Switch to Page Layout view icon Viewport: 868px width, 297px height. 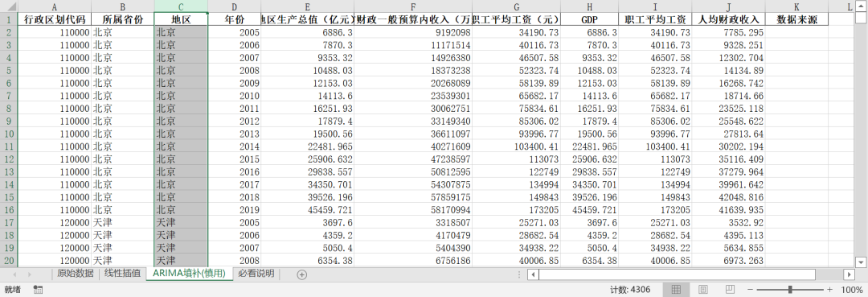703,289
